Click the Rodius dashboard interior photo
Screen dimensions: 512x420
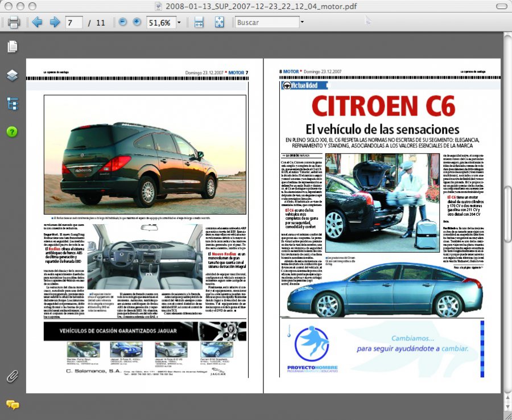click(145, 256)
